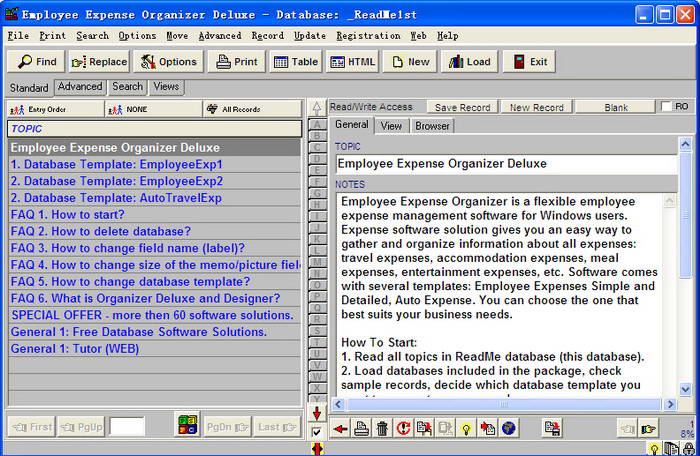The image size is (700, 456).
Task: Click the First button
Action: click(x=31, y=427)
